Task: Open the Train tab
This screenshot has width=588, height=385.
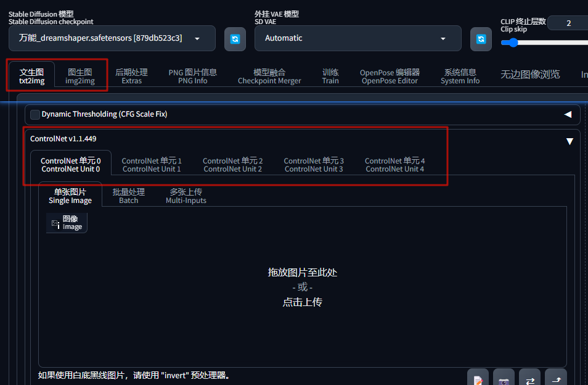Action: pyautogui.click(x=330, y=76)
